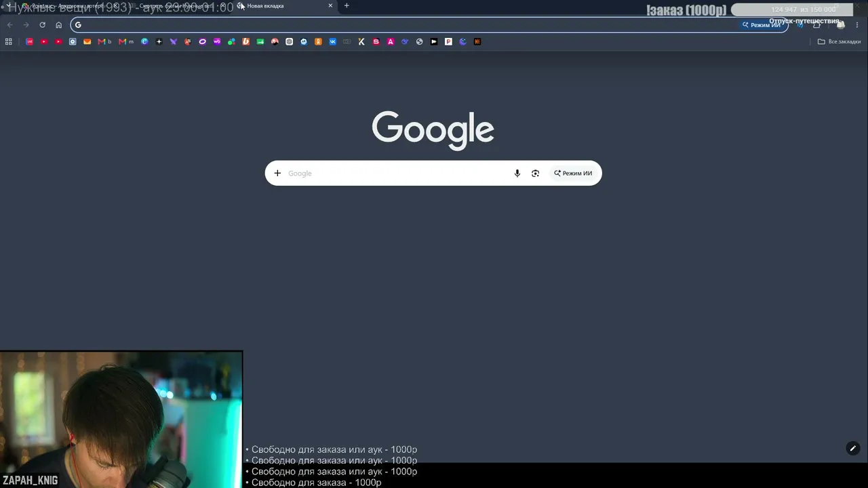Open the purple ring bookmark
The image size is (868, 488).
202,41
